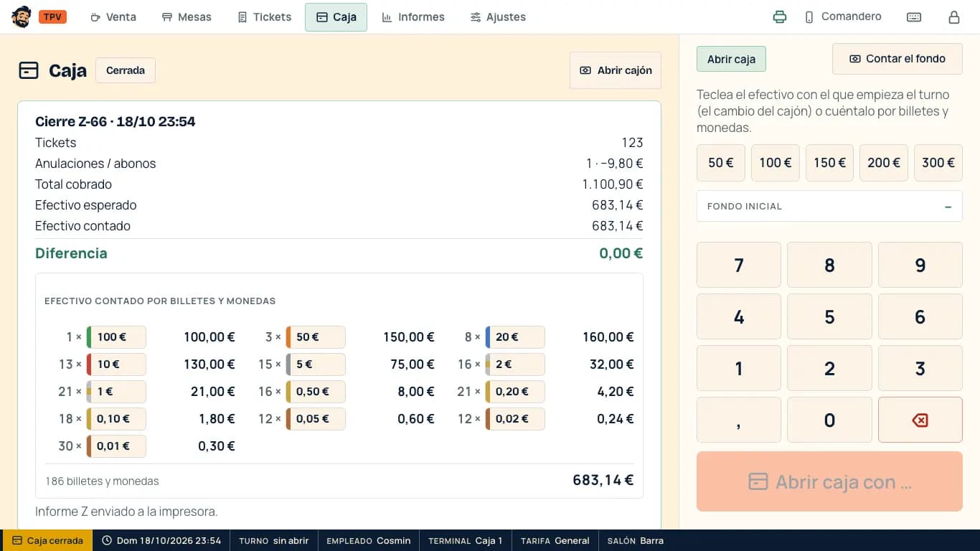The image size is (980, 551).
Task: Open the Informes tab
Action: click(x=413, y=17)
